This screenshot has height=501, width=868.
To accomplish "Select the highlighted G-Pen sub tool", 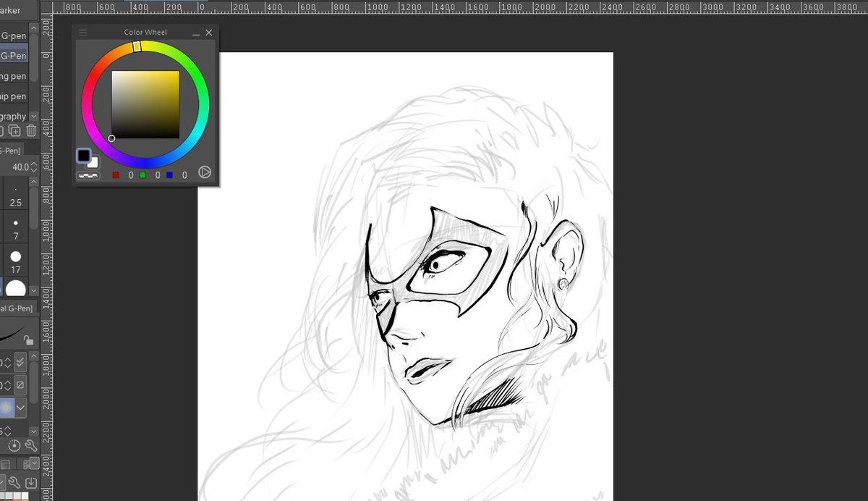I will (x=14, y=56).
